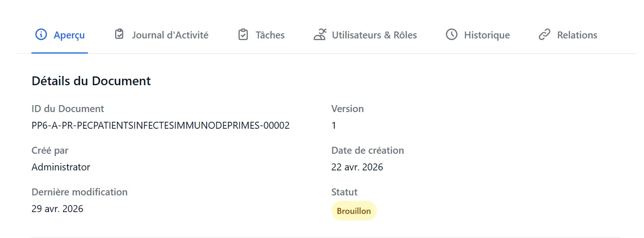The height and width of the screenshot is (238, 644).
Task: Go to the Tâches tab
Action: 261,35
